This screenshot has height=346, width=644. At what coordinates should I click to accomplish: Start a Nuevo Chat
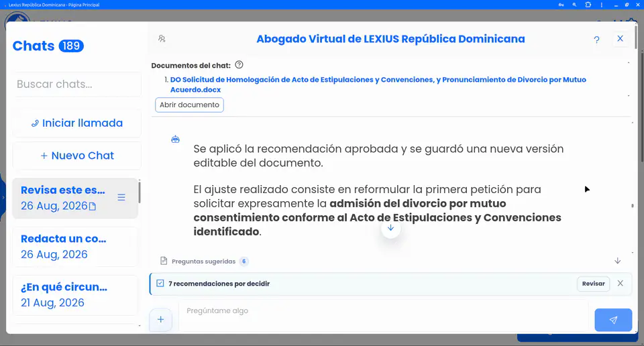[x=76, y=156]
